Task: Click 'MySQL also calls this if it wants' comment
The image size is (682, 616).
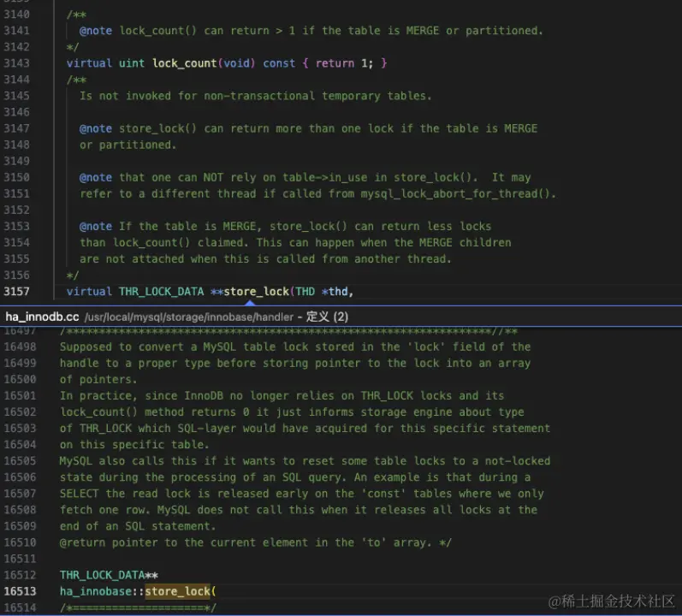Action: [x=305, y=461]
